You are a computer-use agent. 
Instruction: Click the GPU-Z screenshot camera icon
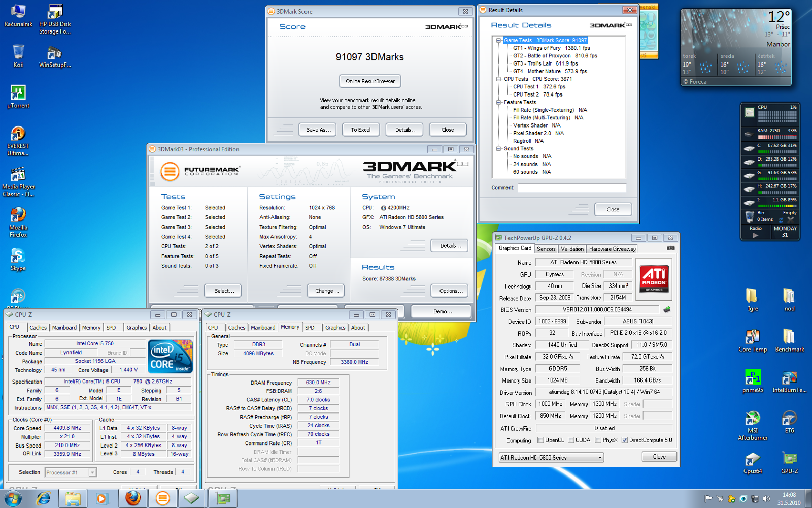pos(670,248)
